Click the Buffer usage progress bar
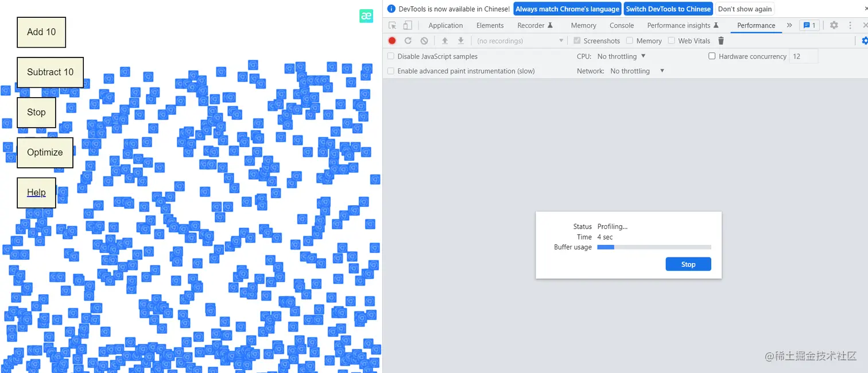The image size is (868, 373). tap(654, 247)
